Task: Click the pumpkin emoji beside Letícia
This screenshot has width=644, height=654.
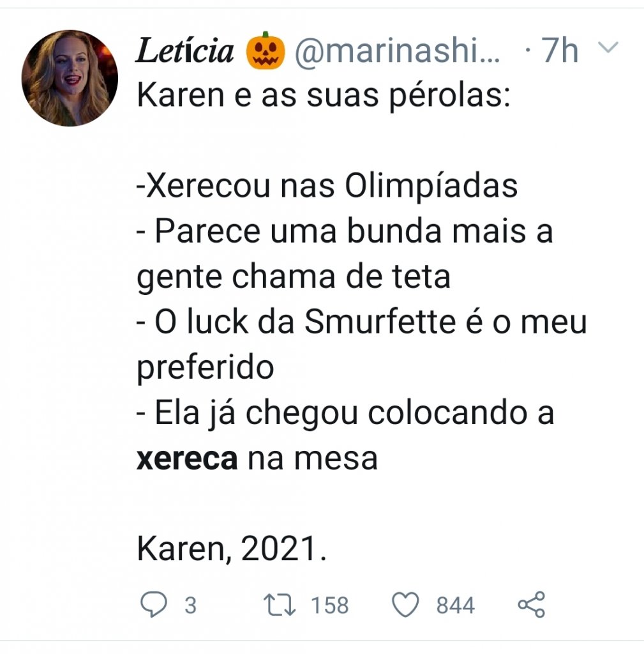Action: point(266,50)
